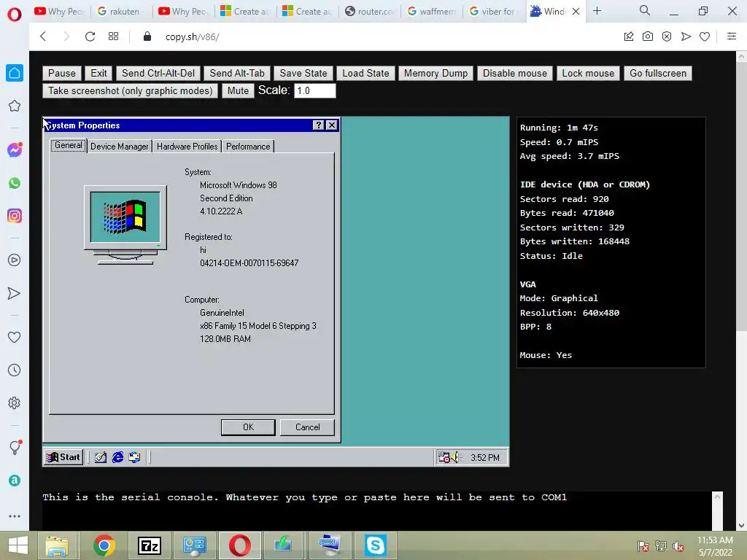Pause the emulator
This screenshot has height=560, width=747.
point(62,74)
